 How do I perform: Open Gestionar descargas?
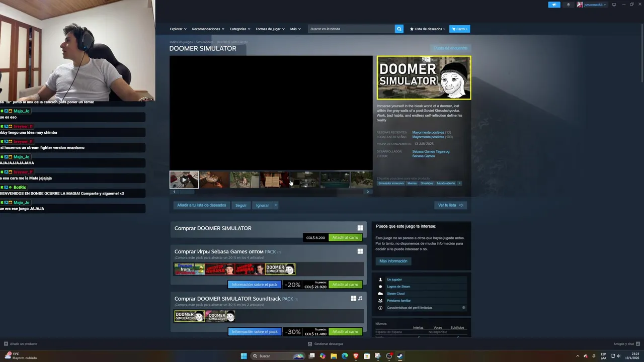pos(326,344)
